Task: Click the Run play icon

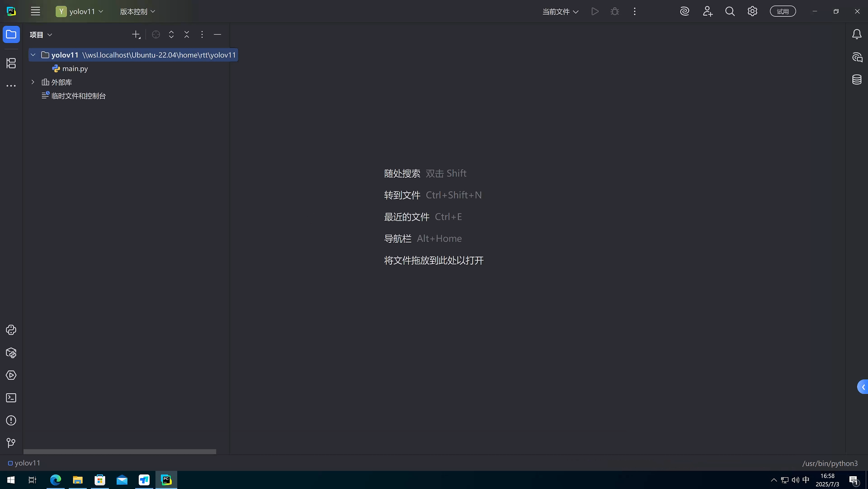Action: click(595, 11)
